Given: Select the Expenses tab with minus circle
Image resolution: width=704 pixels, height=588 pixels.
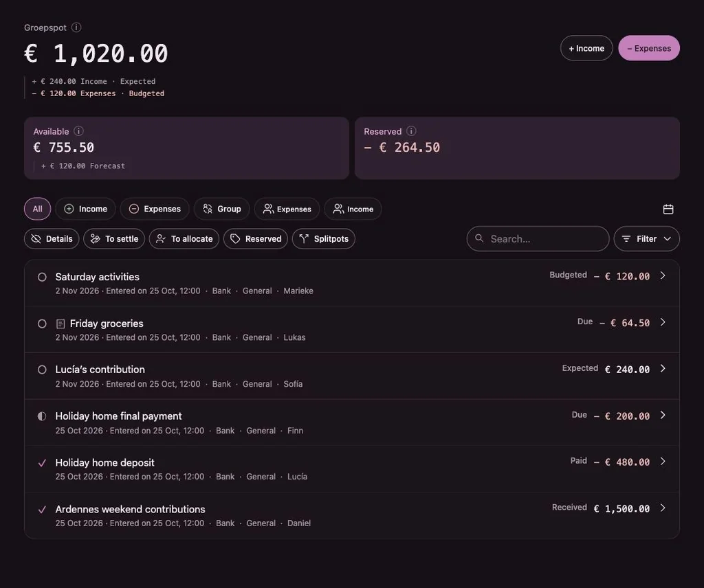Looking at the screenshot, I should [x=155, y=209].
